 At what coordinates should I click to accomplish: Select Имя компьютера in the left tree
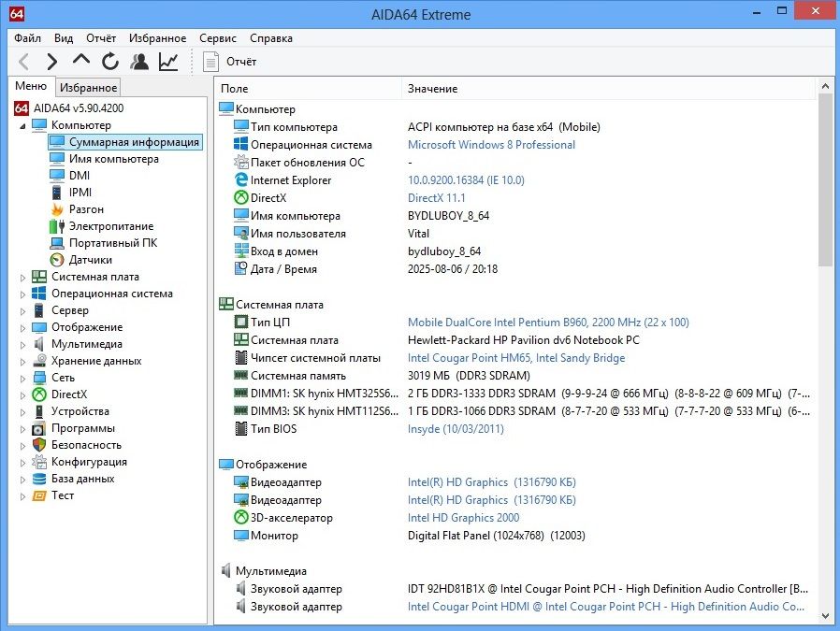click(113, 159)
